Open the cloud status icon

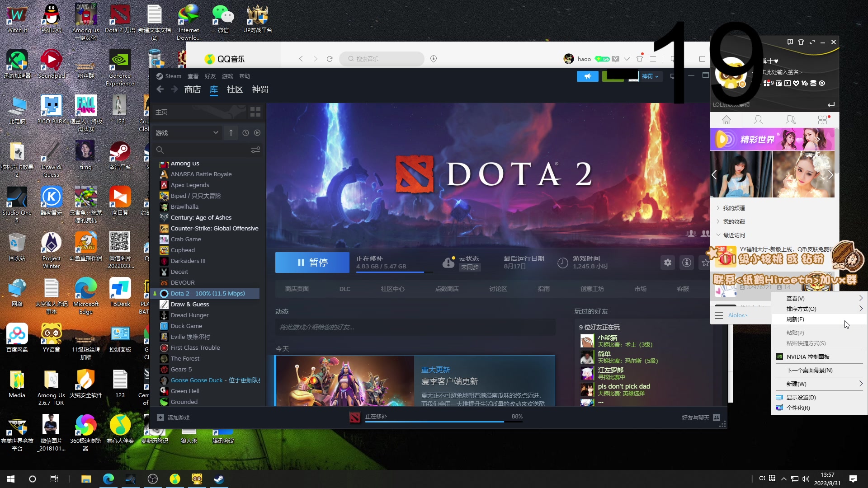[x=448, y=263]
